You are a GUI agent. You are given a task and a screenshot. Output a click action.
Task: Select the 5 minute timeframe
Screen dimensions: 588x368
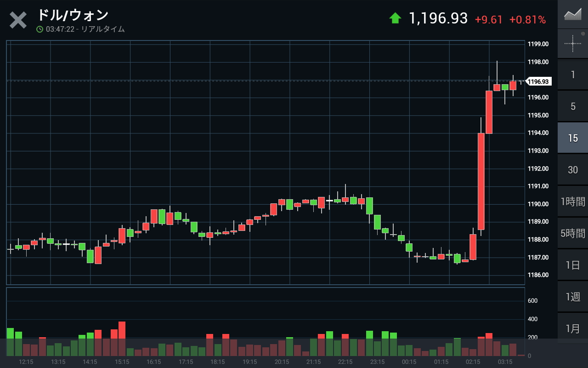point(573,106)
